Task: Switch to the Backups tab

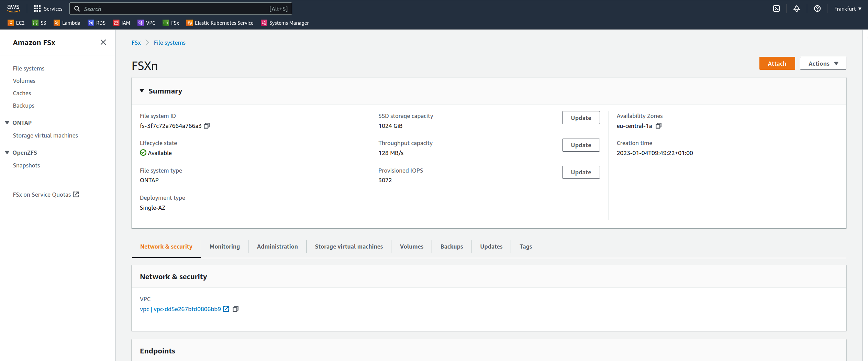Action: tap(452, 247)
